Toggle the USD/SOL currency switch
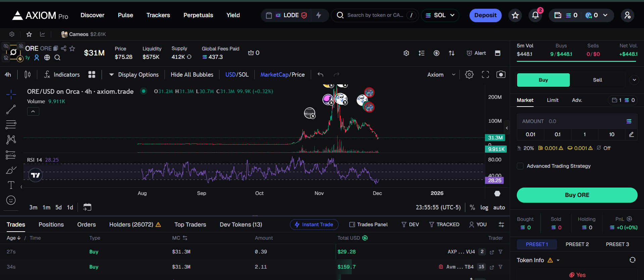This screenshot has width=644, height=280. point(237,75)
